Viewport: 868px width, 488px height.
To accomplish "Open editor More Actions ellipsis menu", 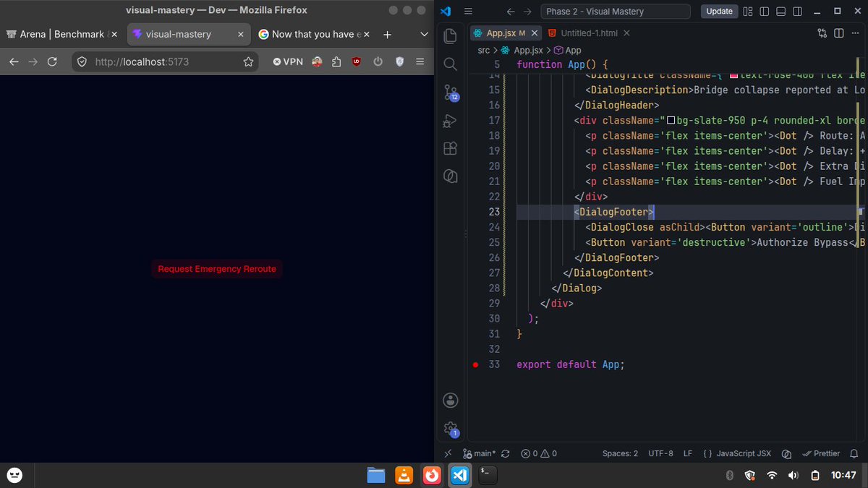I will (x=856, y=33).
